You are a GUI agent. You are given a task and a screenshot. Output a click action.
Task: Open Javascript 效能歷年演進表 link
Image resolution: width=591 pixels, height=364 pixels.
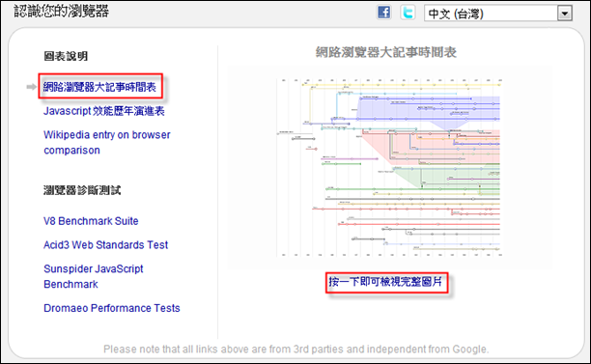tap(104, 111)
